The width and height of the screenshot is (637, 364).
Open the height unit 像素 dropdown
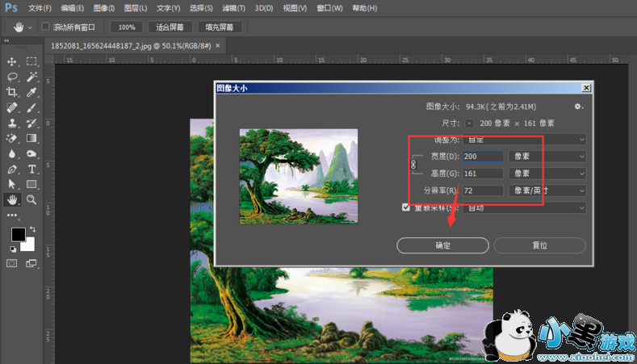click(x=547, y=174)
